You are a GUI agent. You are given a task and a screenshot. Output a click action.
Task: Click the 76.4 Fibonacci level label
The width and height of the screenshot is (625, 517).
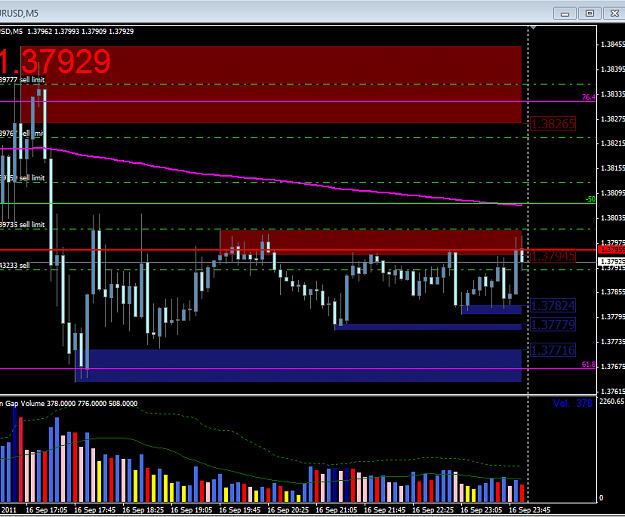(x=588, y=97)
